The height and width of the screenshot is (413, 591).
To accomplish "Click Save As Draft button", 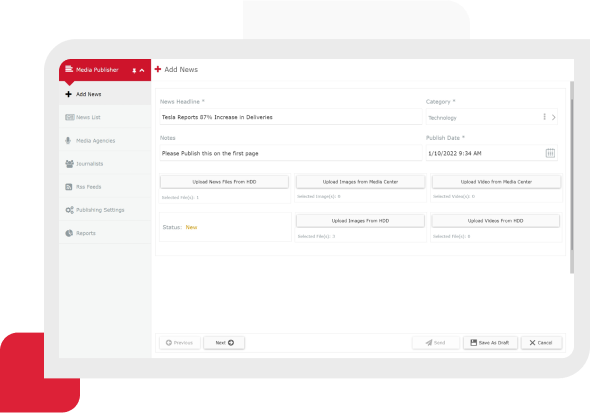I will 490,343.
